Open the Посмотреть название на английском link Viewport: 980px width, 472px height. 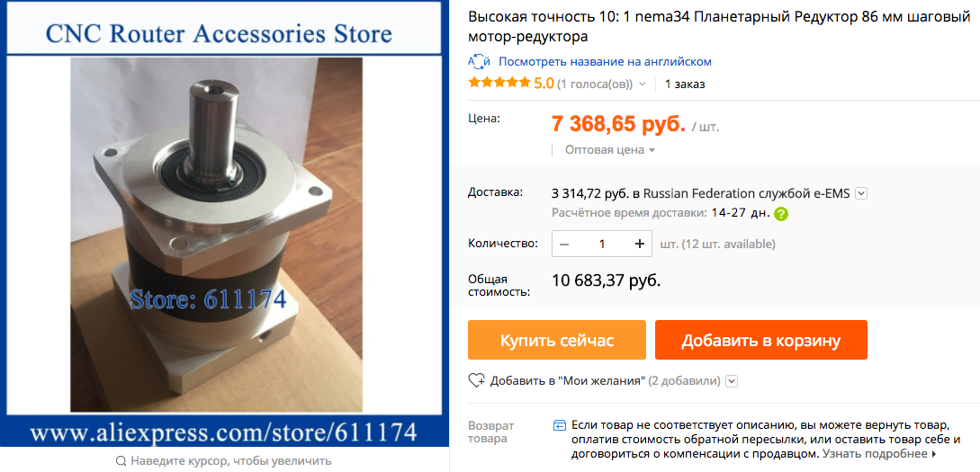tap(605, 62)
